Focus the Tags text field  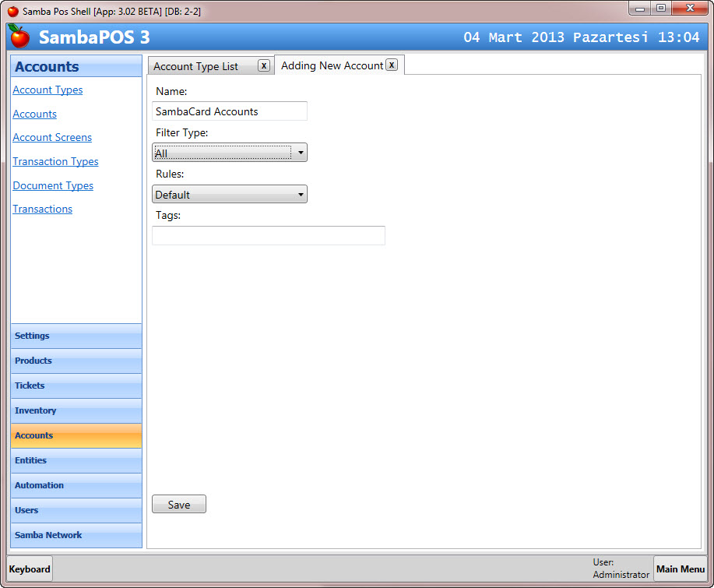pos(269,236)
